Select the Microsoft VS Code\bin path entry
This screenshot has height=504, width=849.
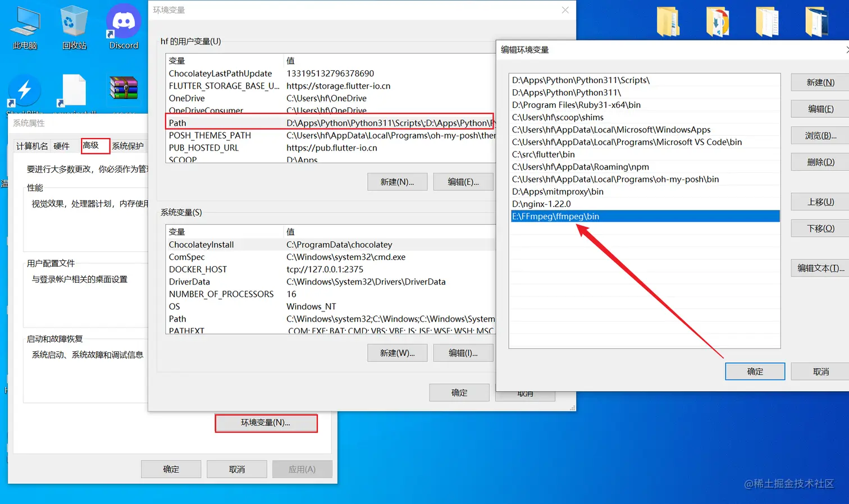click(x=645, y=142)
